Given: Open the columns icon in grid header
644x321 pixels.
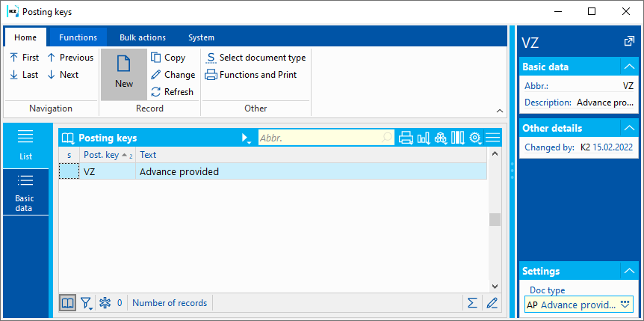Looking at the screenshot, I should click(x=457, y=138).
